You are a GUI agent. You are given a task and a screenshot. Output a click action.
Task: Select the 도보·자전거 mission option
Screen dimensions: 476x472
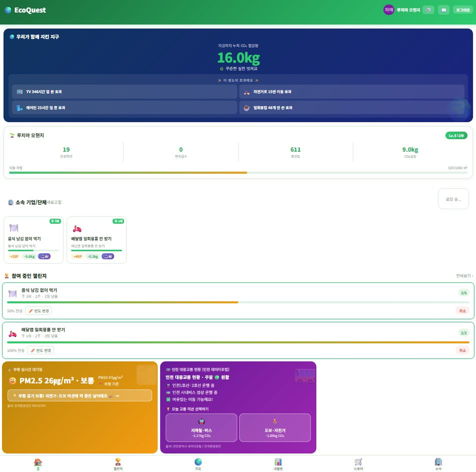point(275,428)
